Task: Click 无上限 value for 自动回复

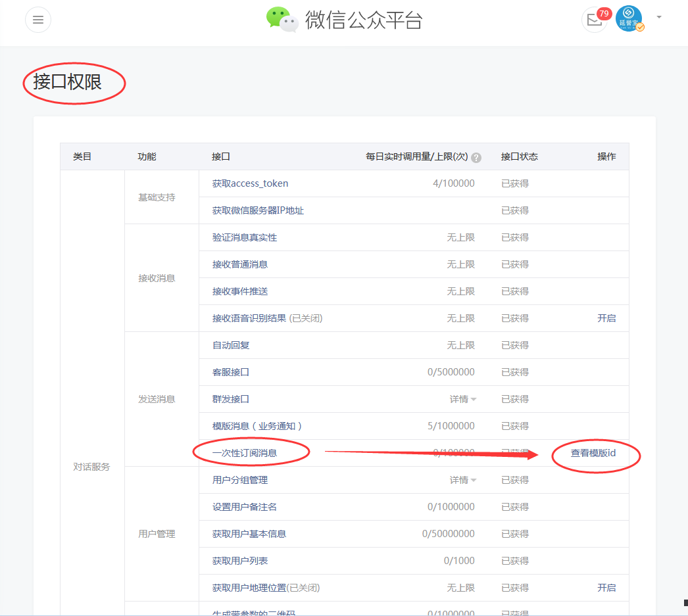Action: tap(460, 345)
